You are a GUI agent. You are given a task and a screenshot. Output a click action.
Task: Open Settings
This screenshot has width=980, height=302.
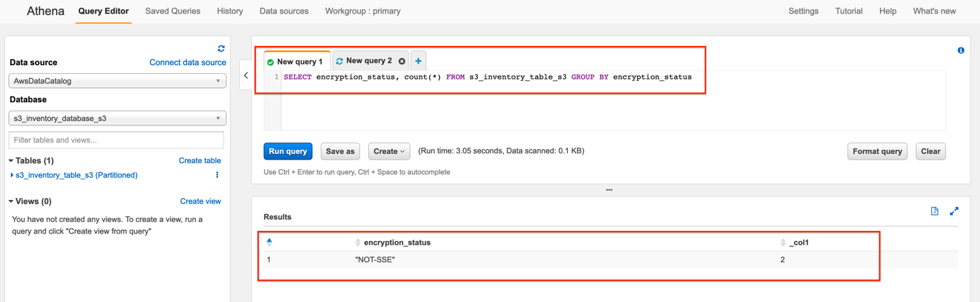tap(803, 11)
